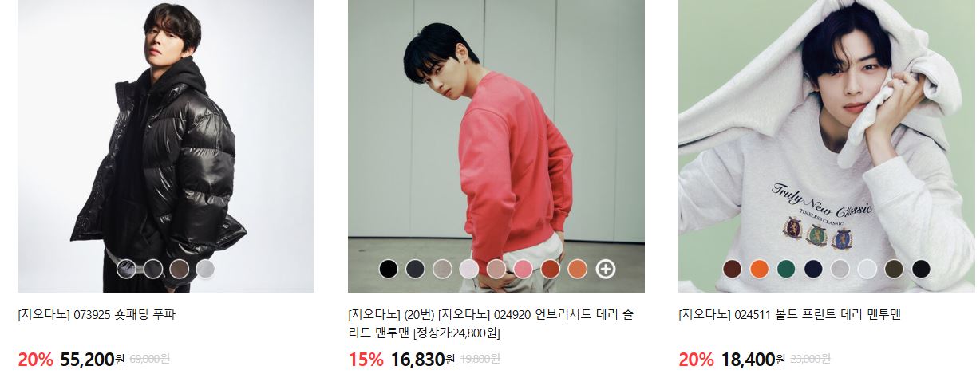Show more colors with the plus icon
The image size is (980, 378).
click(x=606, y=270)
